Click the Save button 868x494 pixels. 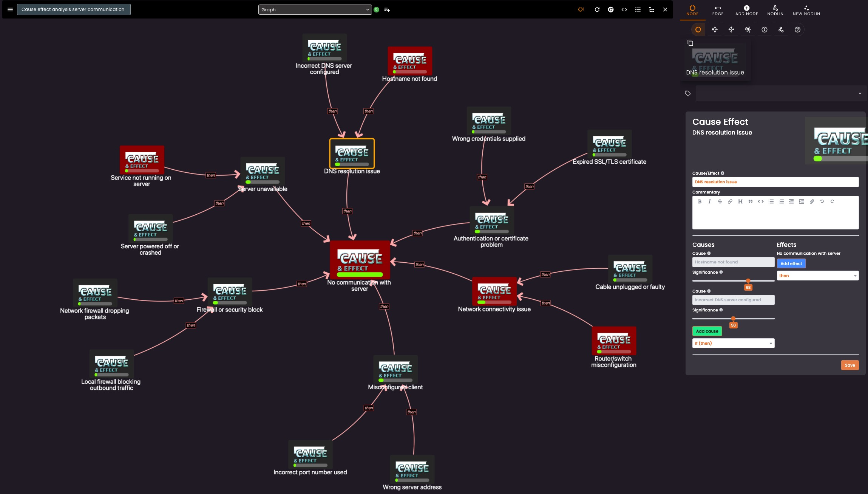(850, 365)
